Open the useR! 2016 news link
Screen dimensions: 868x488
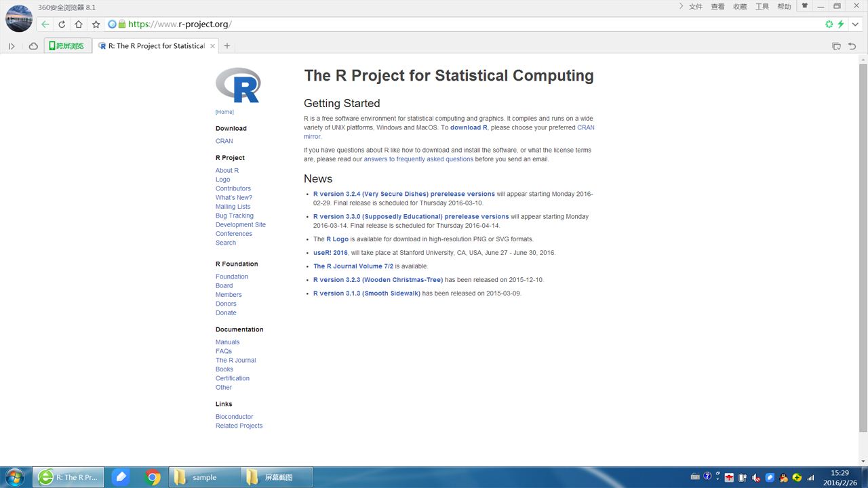330,253
